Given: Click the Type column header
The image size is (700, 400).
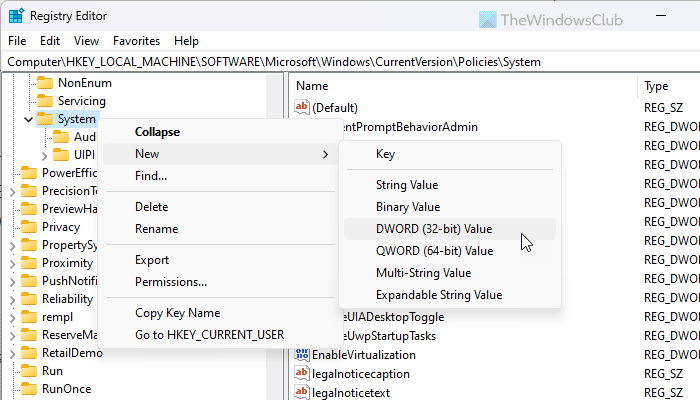Looking at the screenshot, I should [656, 86].
